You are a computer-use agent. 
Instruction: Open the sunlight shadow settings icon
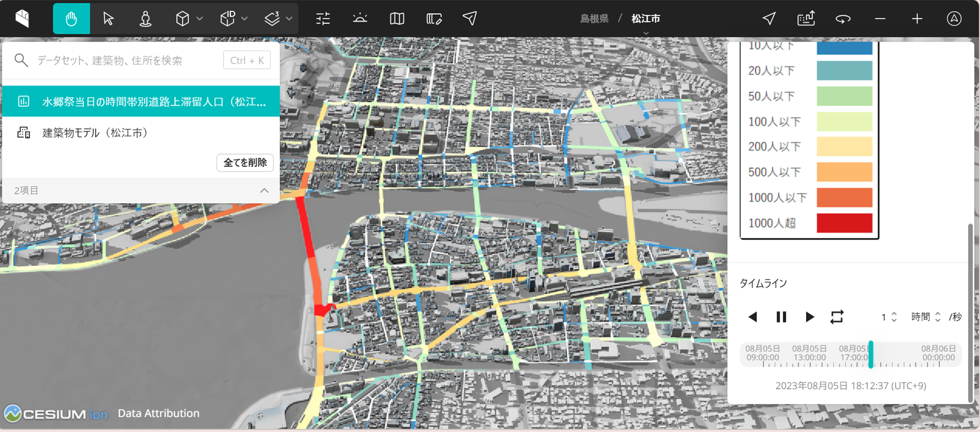pos(360,19)
